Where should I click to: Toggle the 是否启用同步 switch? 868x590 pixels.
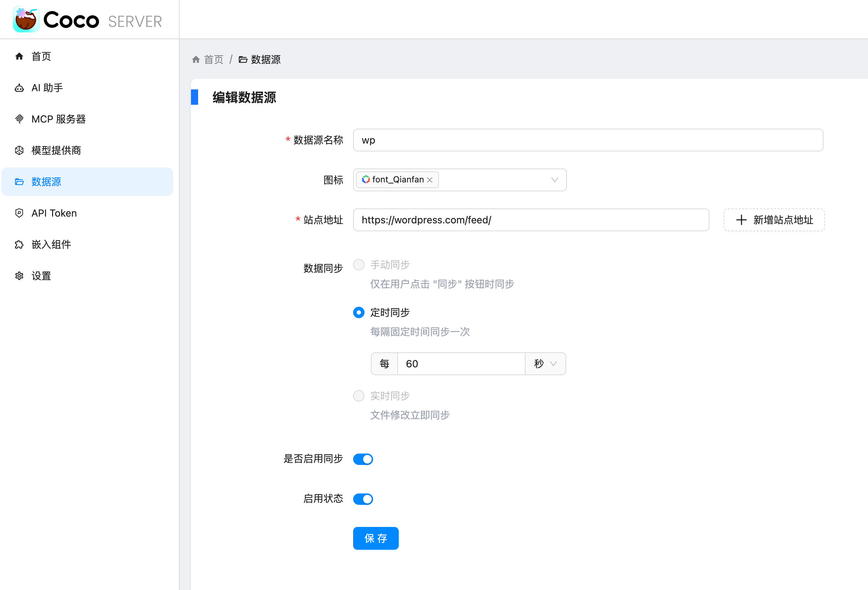point(363,459)
